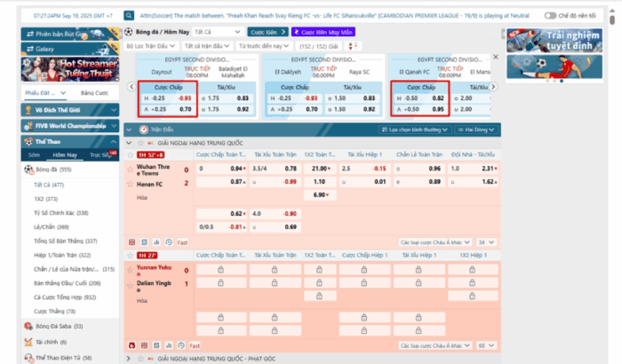This screenshot has height=364, width=622.
Task: Open the Phiên bản Rút Gọn banner
Action: 70,34
